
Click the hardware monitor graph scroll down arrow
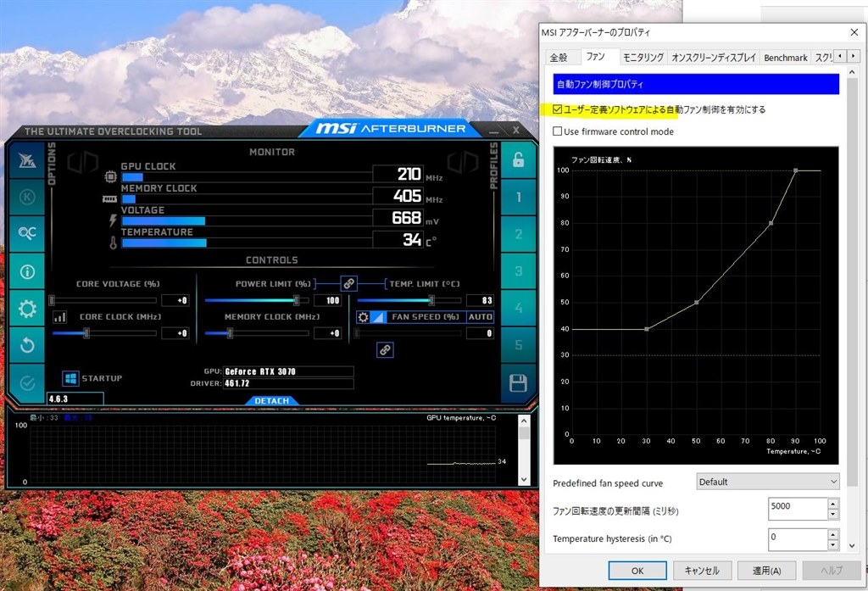[524, 479]
